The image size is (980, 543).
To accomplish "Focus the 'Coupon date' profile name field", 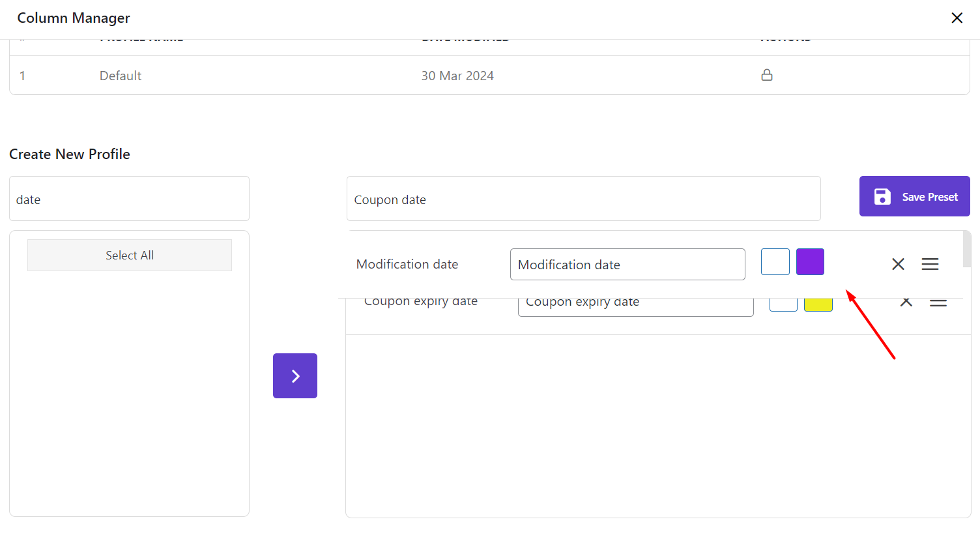I will [x=583, y=199].
